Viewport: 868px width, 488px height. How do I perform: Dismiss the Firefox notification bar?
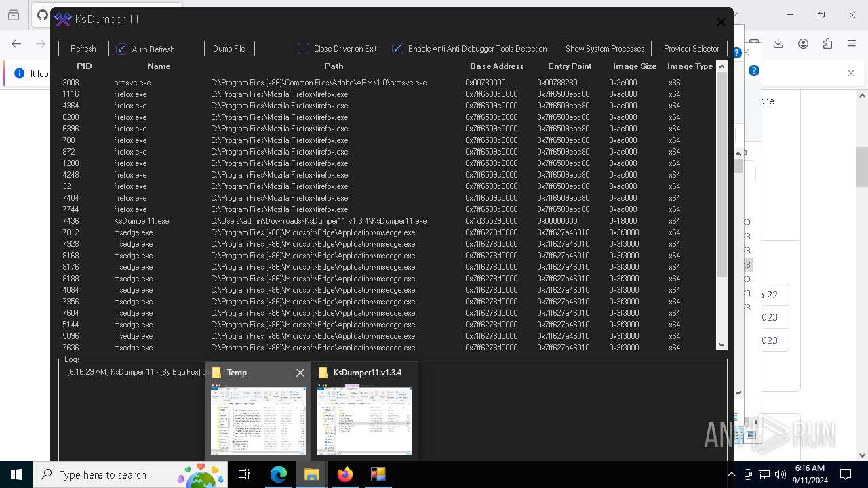[851, 73]
